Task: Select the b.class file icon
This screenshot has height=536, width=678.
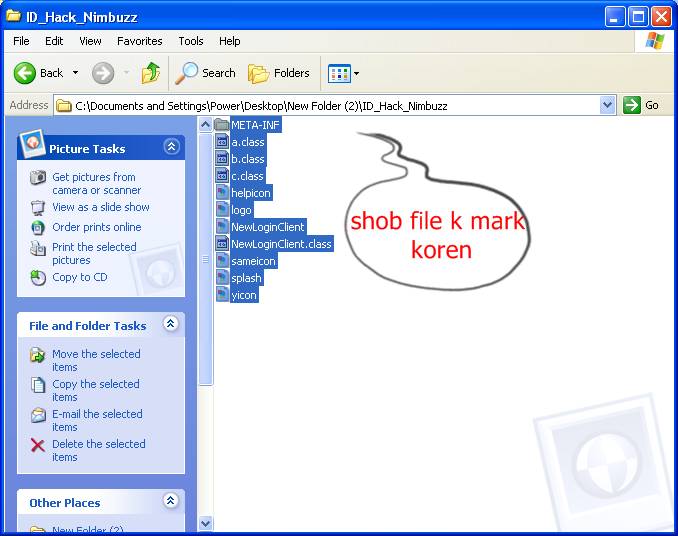Action: 222,159
